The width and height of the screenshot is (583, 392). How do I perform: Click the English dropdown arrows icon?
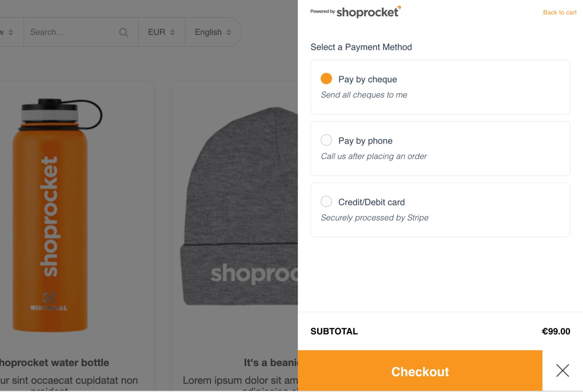229,32
